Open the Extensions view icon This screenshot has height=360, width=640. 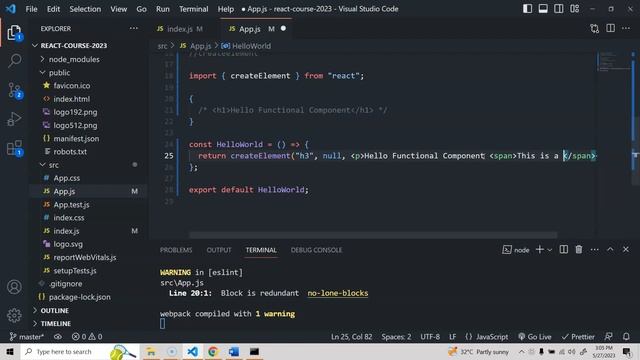pyautogui.click(x=14, y=148)
